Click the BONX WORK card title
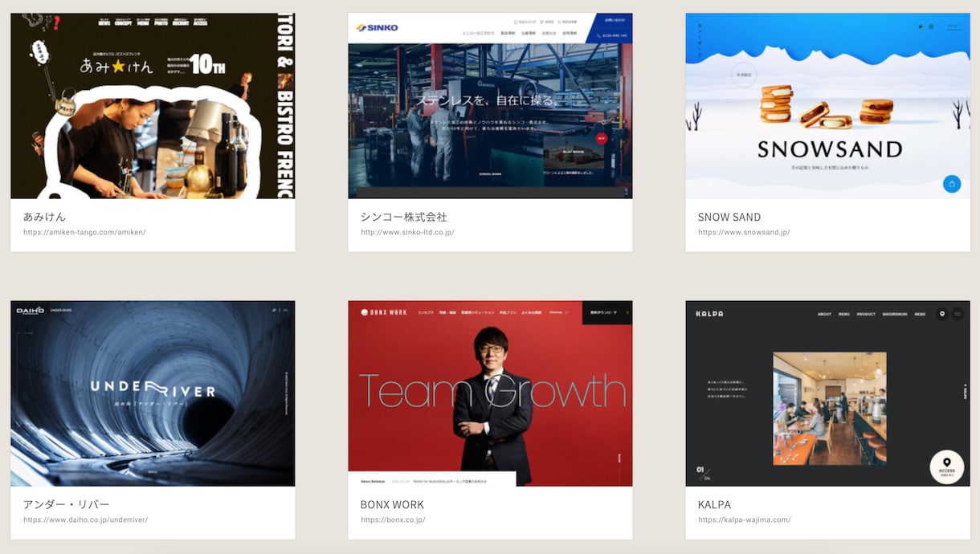The height and width of the screenshot is (554, 980). point(392,505)
